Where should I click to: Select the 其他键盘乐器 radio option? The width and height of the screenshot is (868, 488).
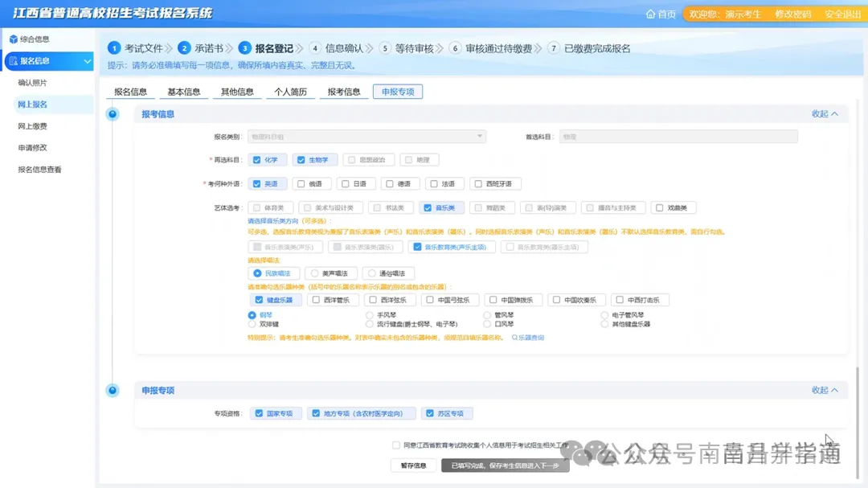(x=604, y=324)
